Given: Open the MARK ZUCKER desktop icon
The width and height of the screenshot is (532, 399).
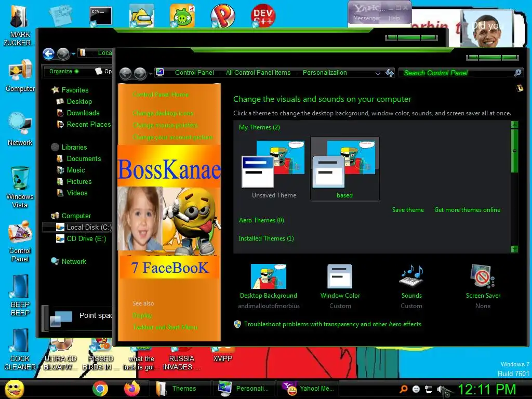Looking at the screenshot, I should click(20, 25).
